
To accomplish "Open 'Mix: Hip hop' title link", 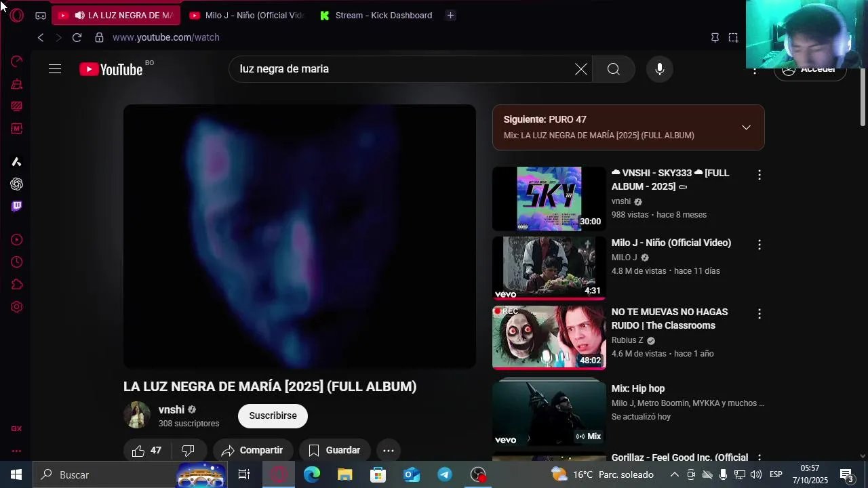I will pyautogui.click(x=638, y=388).
